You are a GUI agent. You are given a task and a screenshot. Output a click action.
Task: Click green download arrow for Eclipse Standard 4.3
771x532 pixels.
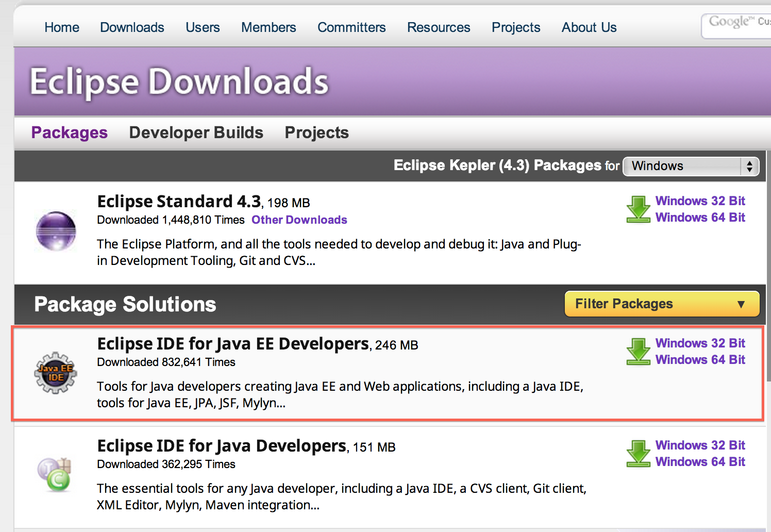(639, 209)
